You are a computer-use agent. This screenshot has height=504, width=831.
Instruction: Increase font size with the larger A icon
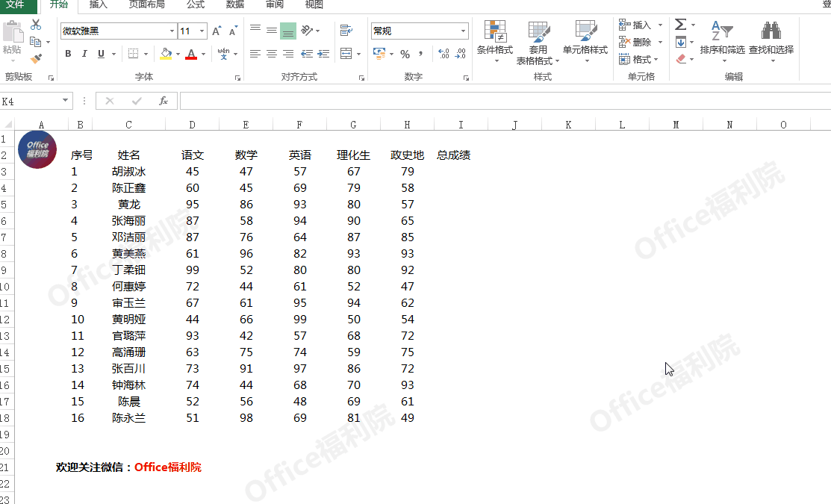pos(217,31)
